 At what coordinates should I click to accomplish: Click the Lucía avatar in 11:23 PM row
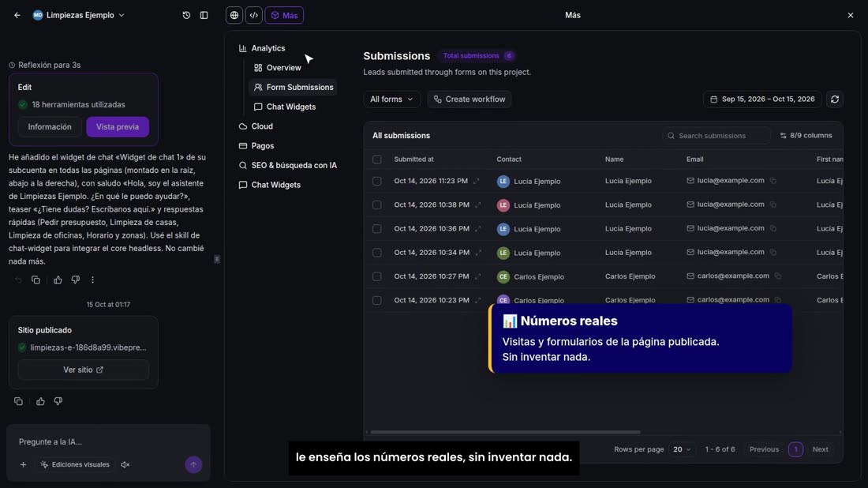click(x=503, y=181)
